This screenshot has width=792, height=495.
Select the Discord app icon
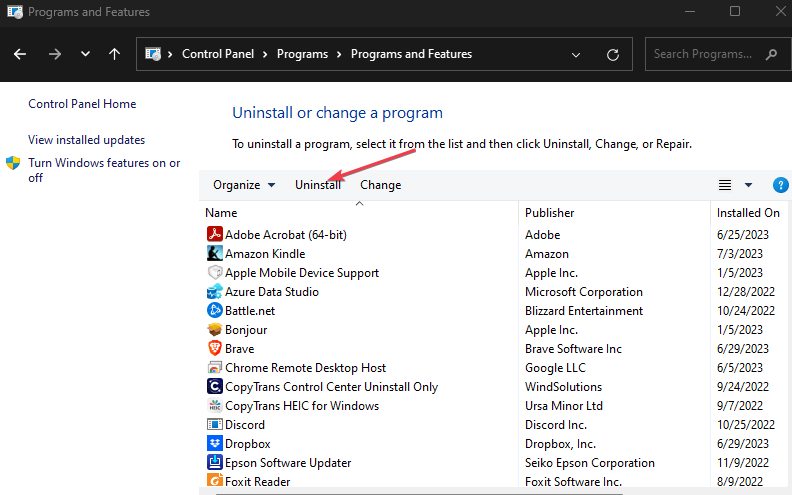click(x=214, y=424)
